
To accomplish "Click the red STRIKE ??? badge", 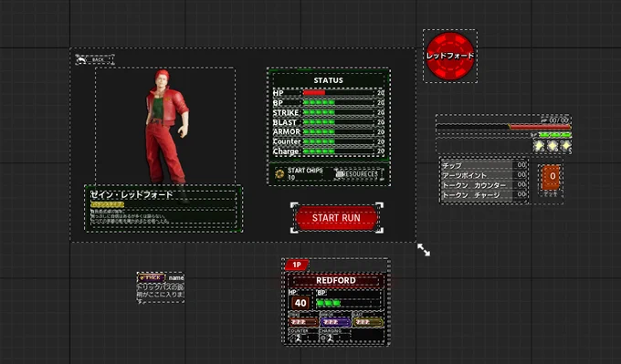I will 303,322.
